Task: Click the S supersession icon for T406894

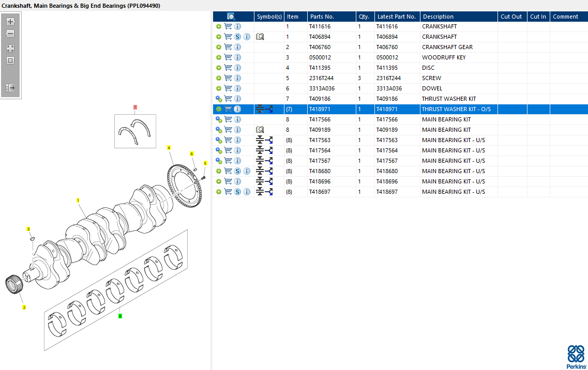Action: click(x=237, y=37)
